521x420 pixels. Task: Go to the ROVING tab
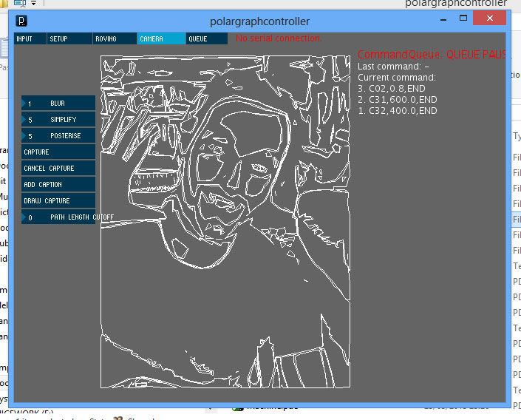114,38
